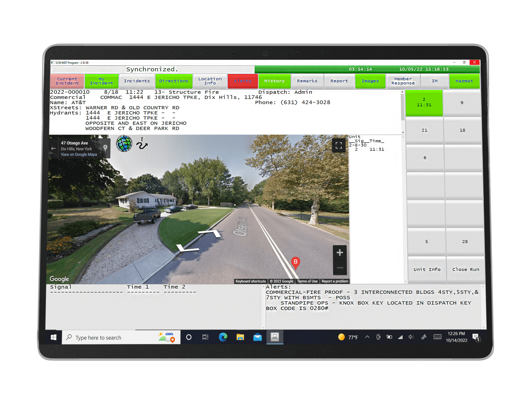Select the Report tab
The image size is (531, 420).
tap(339, 81)
